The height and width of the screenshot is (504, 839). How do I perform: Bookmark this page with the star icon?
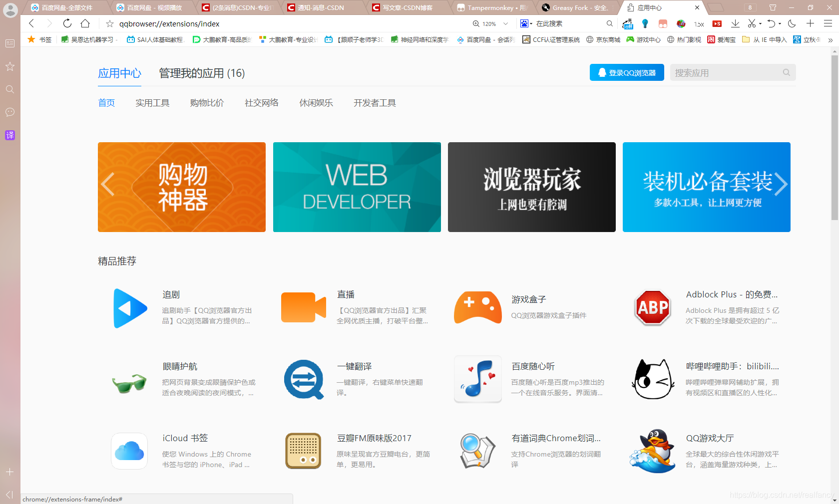(110, 23)
